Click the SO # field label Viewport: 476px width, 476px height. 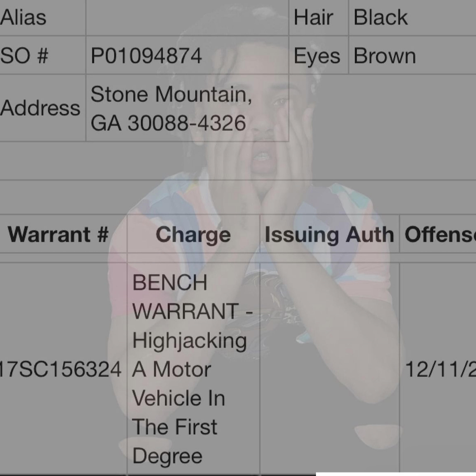coord(24,56)
